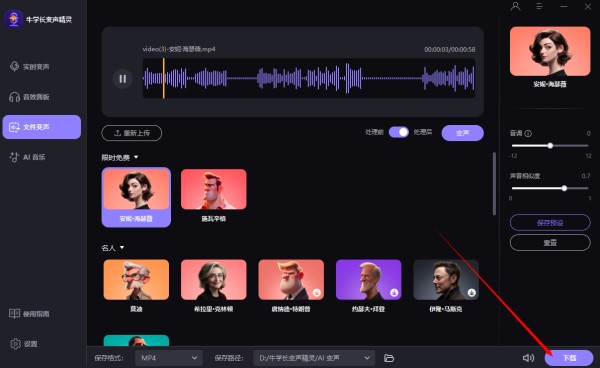Adjust the voice similarity slider handle
The height and width of the screenshot is (368, 600).
[564, 188]
